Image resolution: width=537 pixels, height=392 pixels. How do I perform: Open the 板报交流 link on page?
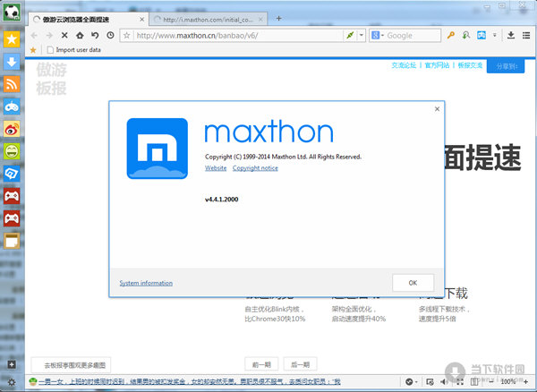tap(470, 65)
